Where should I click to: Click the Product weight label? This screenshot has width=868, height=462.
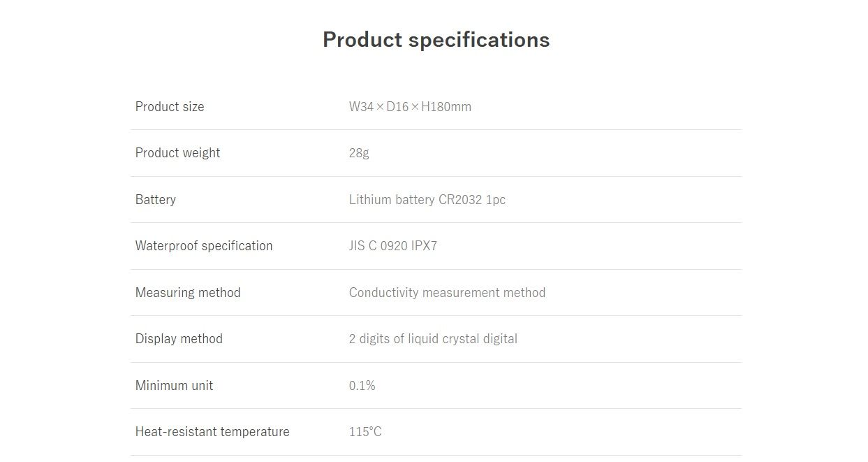177,153
